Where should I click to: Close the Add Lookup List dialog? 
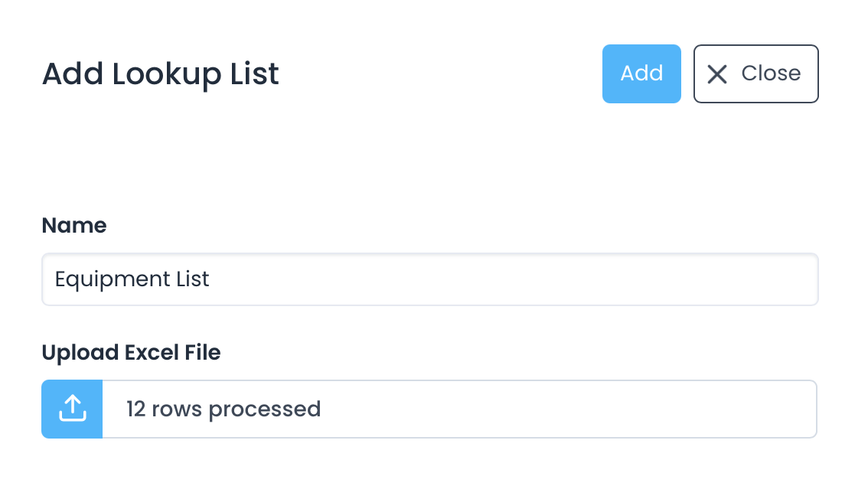point(755,73)
